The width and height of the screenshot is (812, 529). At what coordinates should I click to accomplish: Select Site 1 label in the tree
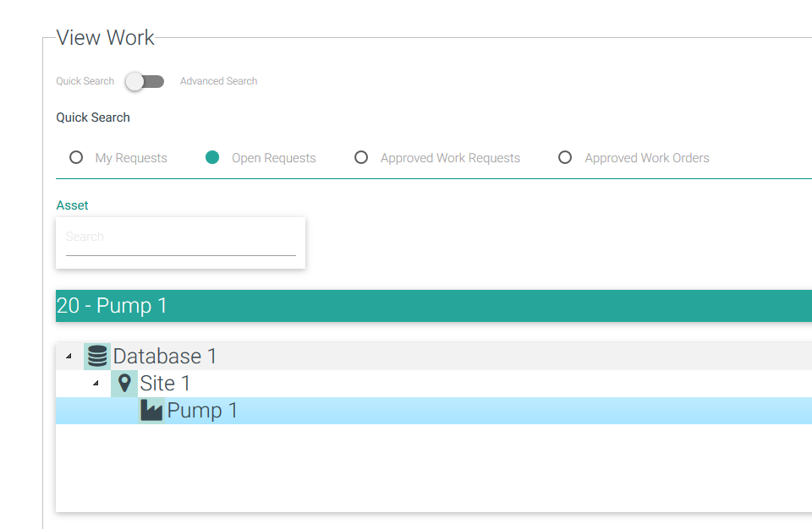[165, 384]
